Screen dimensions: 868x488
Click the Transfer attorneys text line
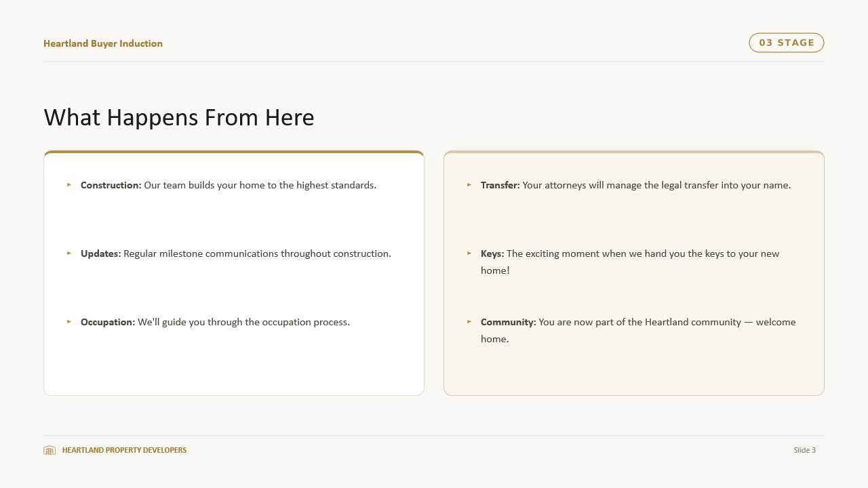(x=636, y=185)
